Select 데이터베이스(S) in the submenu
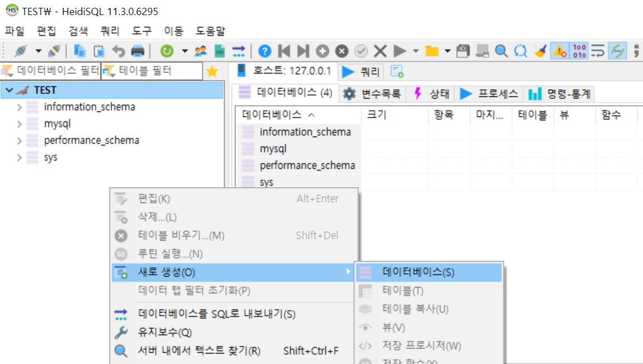This screenshot has height=364, width=643. (x=429, y=272)
